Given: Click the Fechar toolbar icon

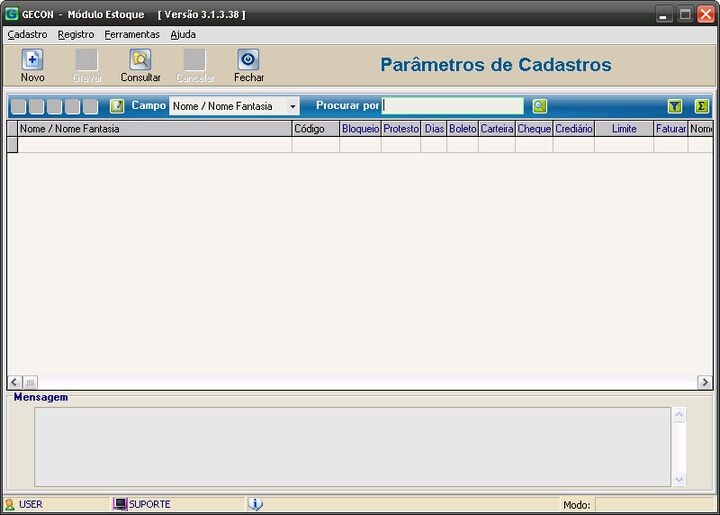Looking at the screenshot, I should (248, 60).
